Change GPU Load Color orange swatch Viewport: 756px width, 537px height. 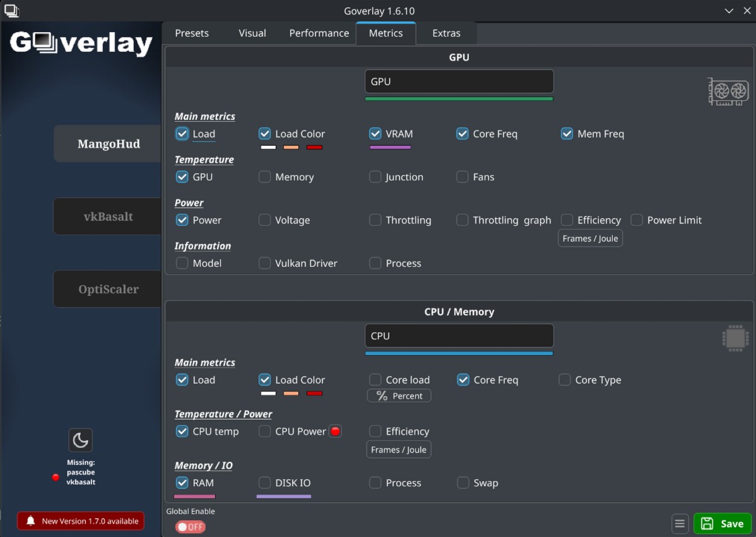[x=291, y=148]
